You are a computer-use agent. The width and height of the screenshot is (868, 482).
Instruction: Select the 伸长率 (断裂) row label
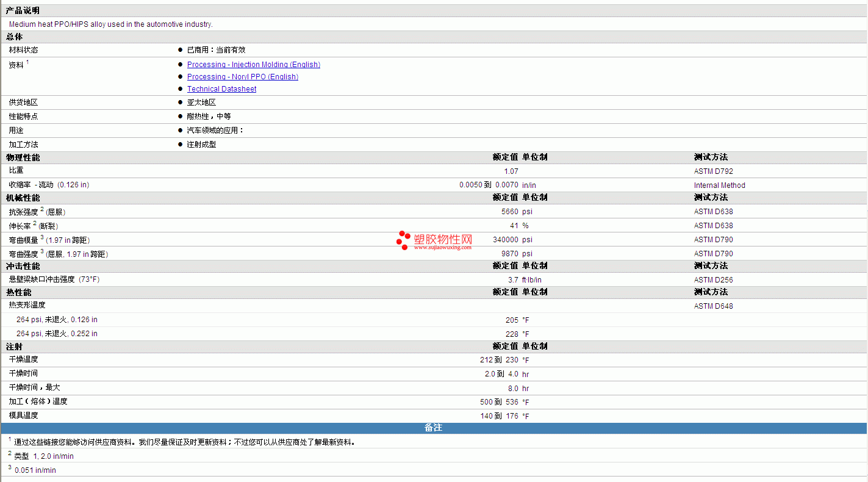(x=34, y=226)
